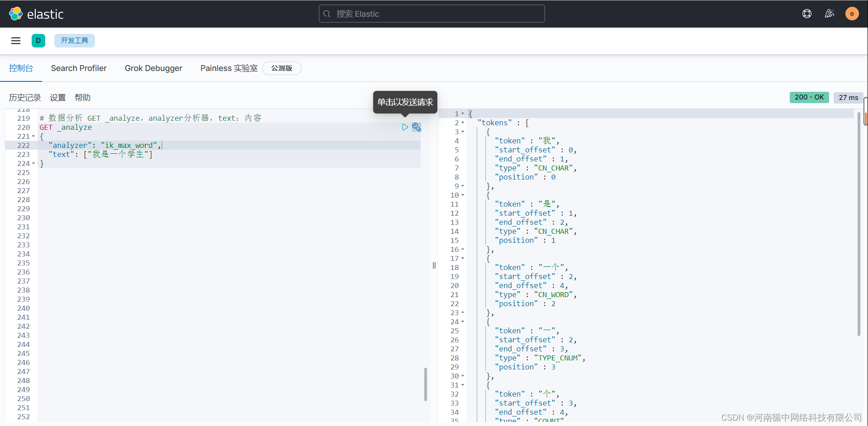Click the "type" : "TYPE_CNUM" output line
Image resolution: width=868 pixels, height=426 pixels.
pos(540,358)
